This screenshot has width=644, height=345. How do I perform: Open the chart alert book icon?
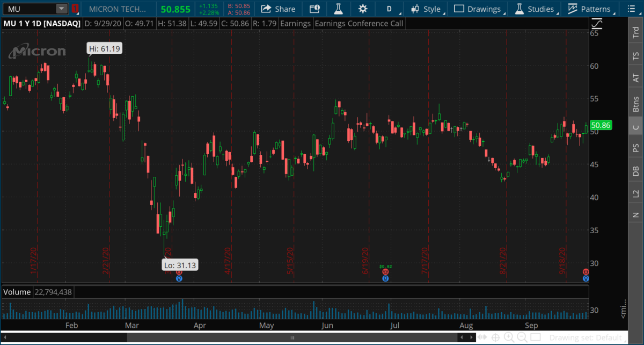tap(315, 9)
